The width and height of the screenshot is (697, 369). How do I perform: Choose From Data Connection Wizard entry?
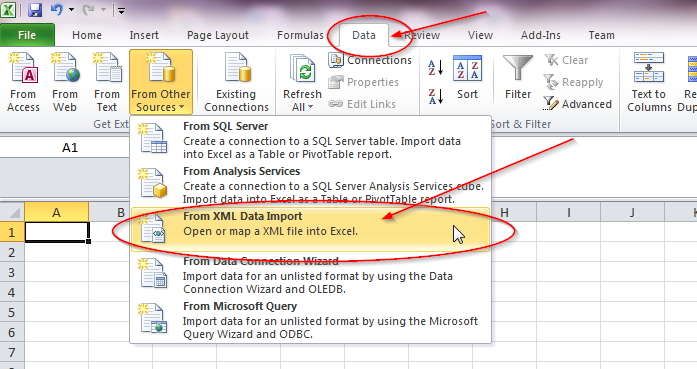pyautogui.click(x=311, y=275)
